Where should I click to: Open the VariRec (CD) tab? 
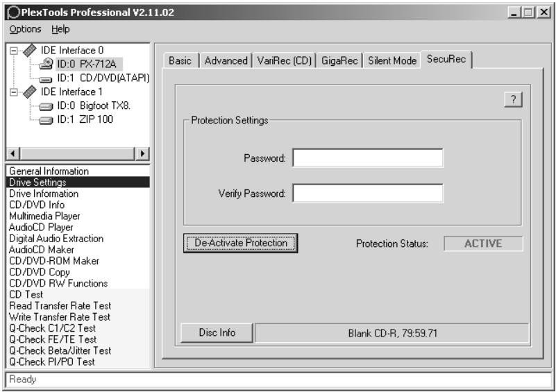(284, 60)
